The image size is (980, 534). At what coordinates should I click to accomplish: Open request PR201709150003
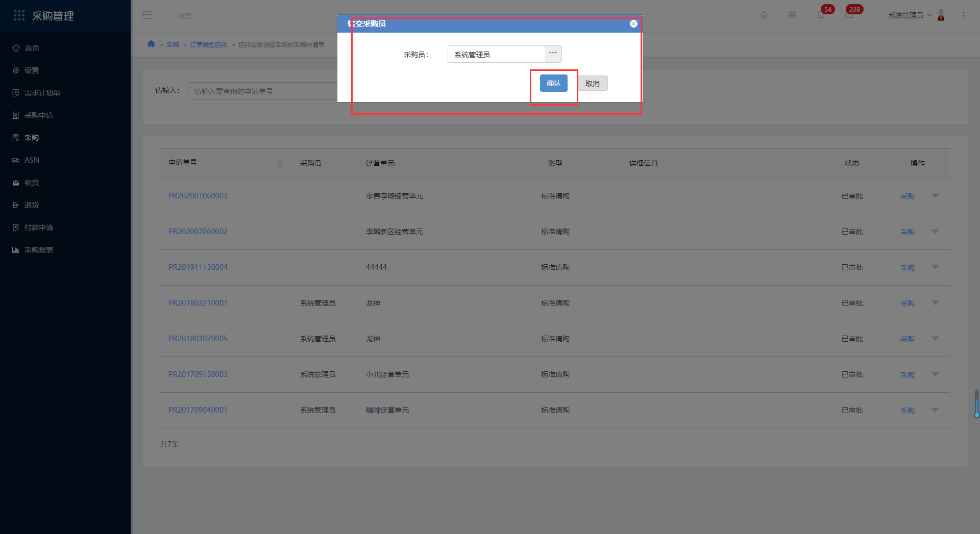198,374
